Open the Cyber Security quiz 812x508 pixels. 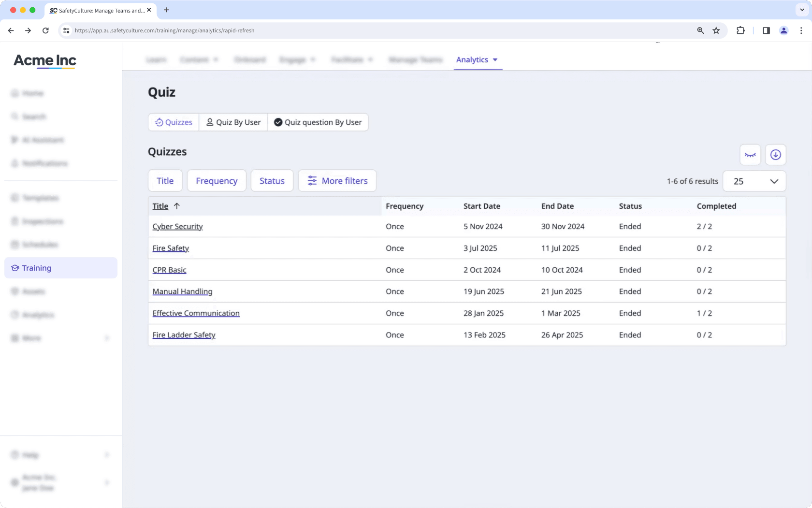click(x=177, y=226)
